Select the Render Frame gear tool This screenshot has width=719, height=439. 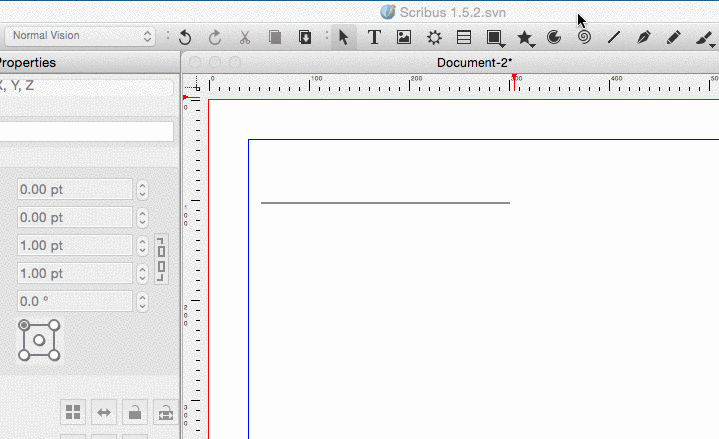pyautogui.click(x=434, y=37)
